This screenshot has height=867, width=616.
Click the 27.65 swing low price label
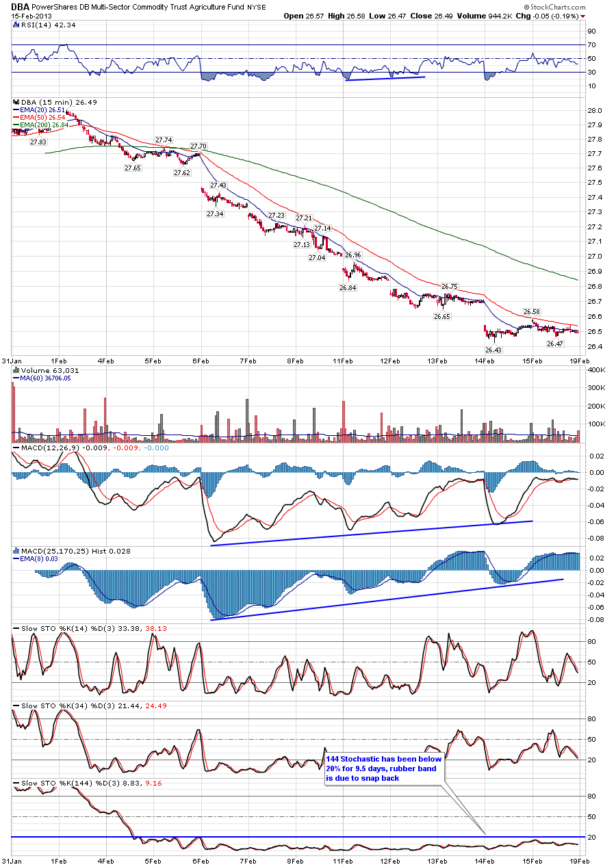(x=133, y=168)
